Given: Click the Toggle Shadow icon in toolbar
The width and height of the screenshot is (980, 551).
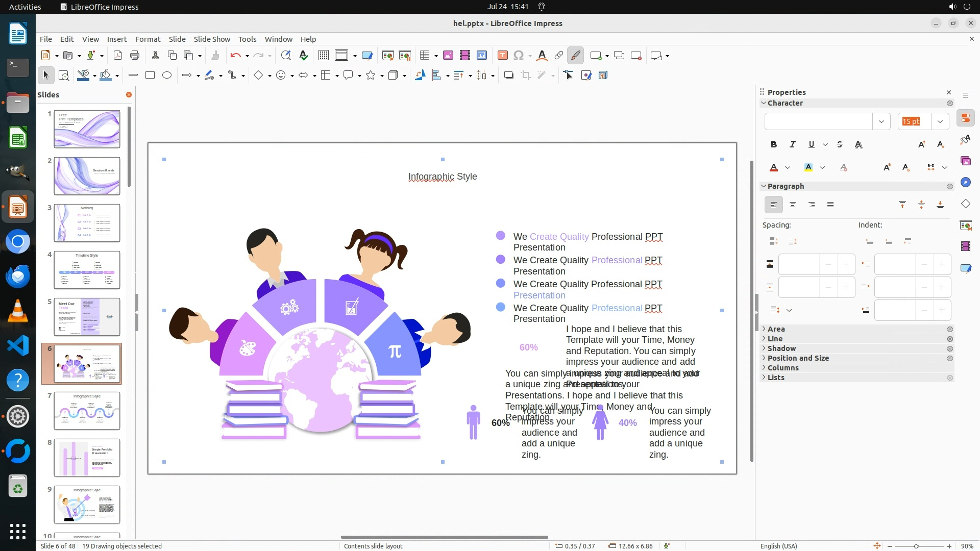Looking at the screenshot, I should coord(508,76).
